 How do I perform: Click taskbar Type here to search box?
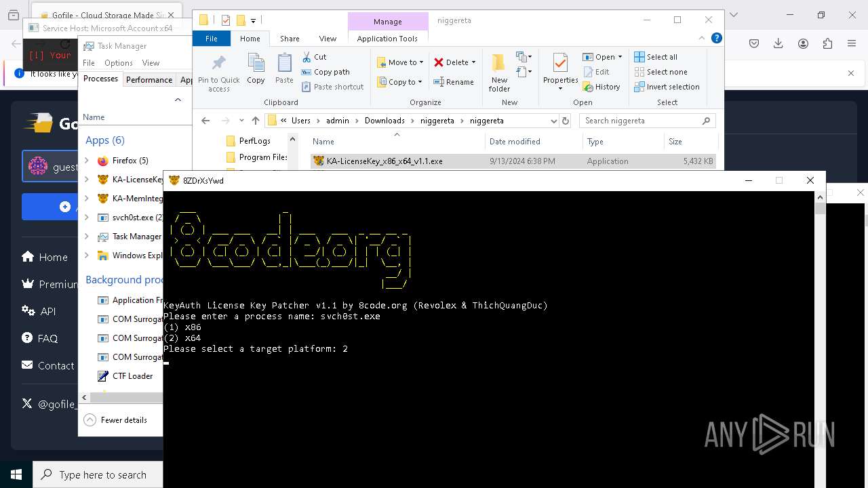click(x=98, y=474)
